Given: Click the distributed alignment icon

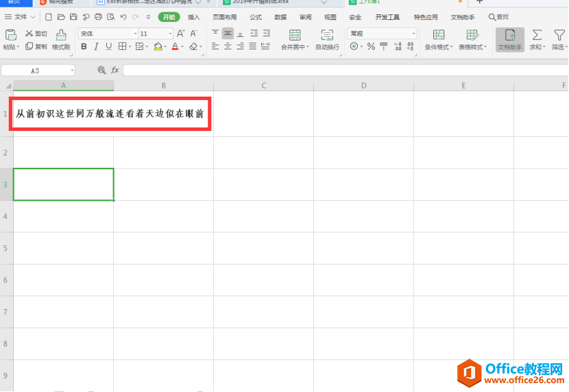Looking at the screenshot, I should click(x=265, y=46).
